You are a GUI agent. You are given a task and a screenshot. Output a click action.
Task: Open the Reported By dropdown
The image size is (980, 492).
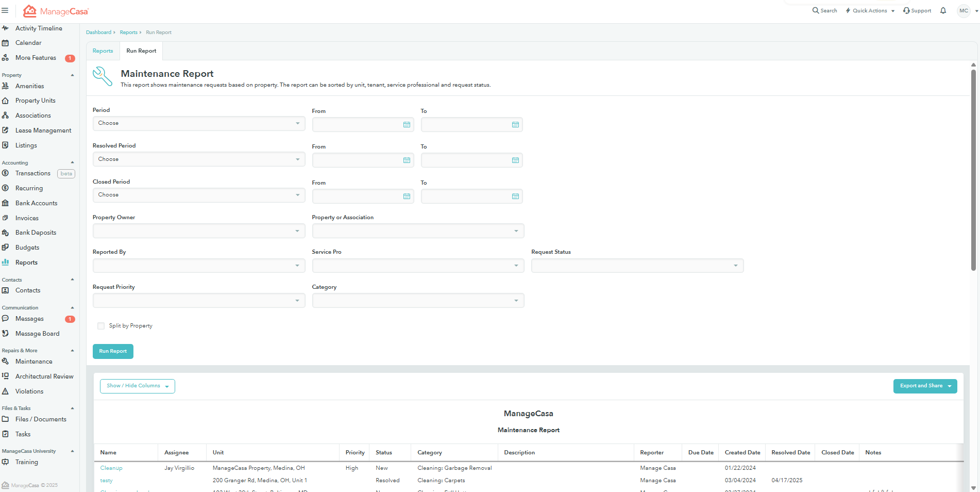coord(199,266)
